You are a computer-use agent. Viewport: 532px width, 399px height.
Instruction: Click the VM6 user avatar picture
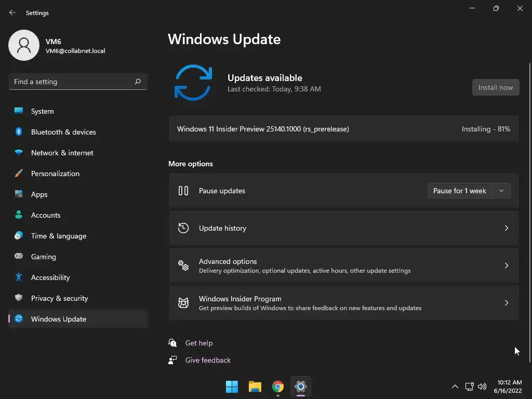point(24,45)
